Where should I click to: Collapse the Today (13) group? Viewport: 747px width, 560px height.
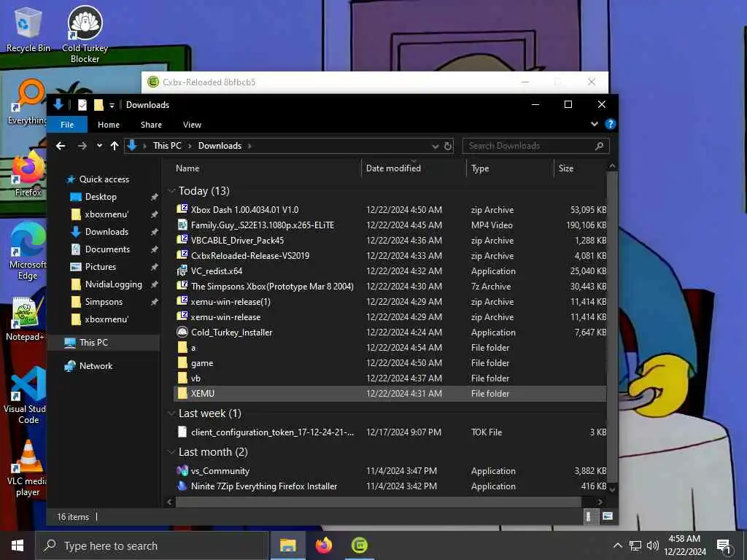click(171, 191)
